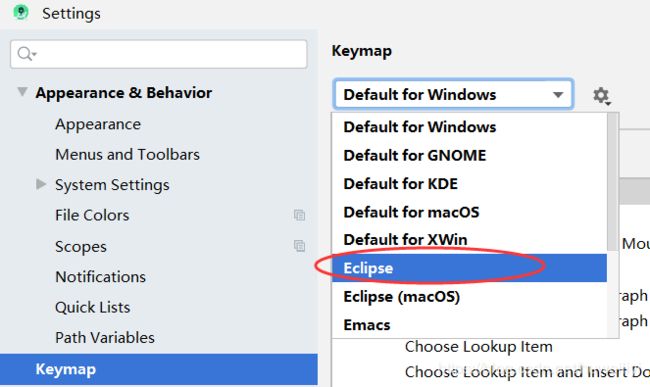The height and width of the screenshot is (387, 650).
Task: Click the keymap dropdown list scrollbar
Action: pos(613,181)
